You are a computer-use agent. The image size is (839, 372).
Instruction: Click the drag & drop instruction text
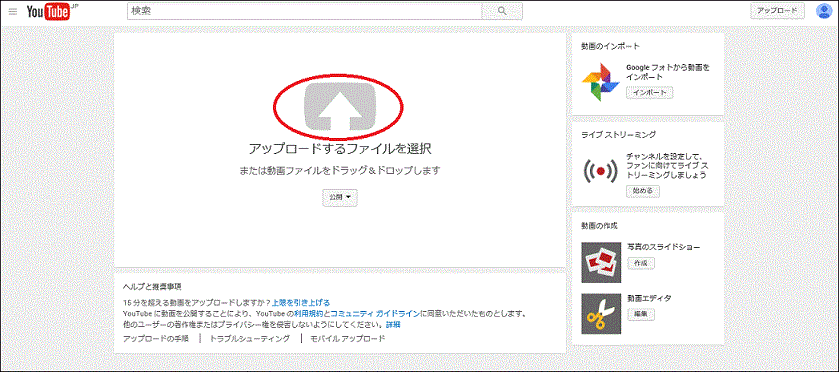click(340, 171)
